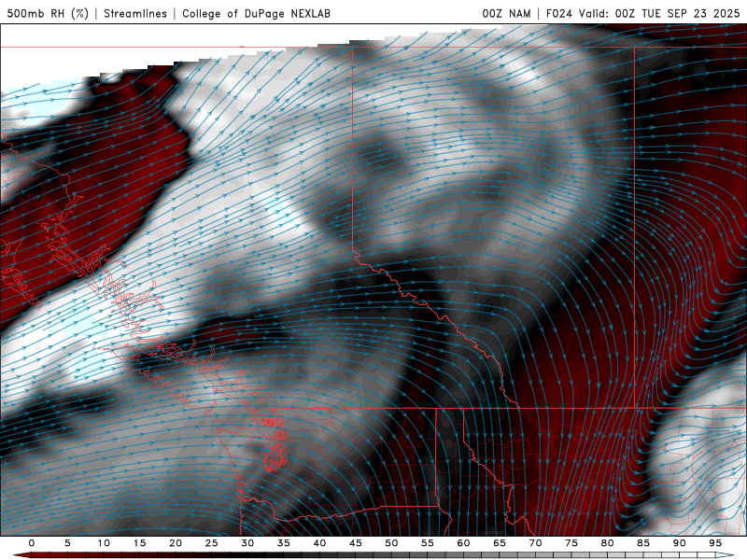Click the "F024" forecast hour text

(559, 13)
